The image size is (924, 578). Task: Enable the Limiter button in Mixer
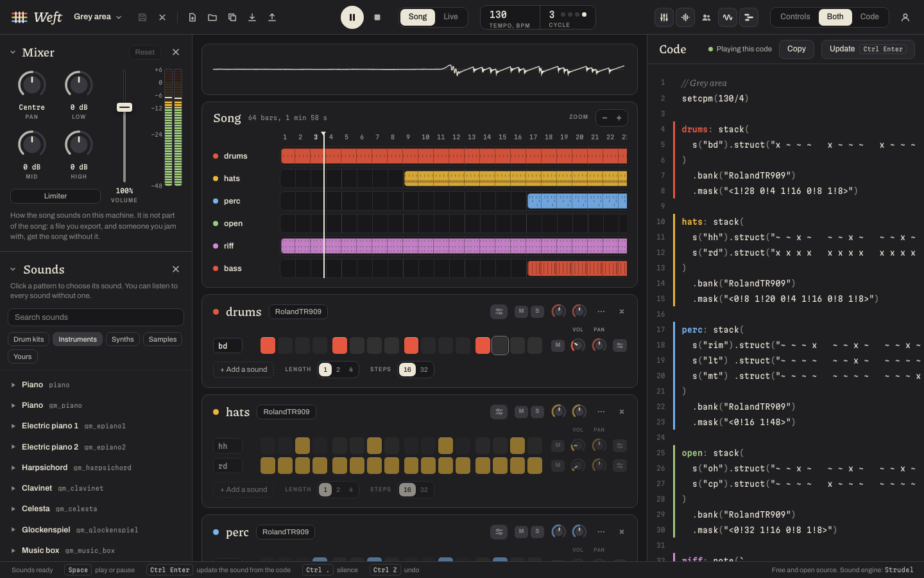pyautogui.click(x=55, y=196)
